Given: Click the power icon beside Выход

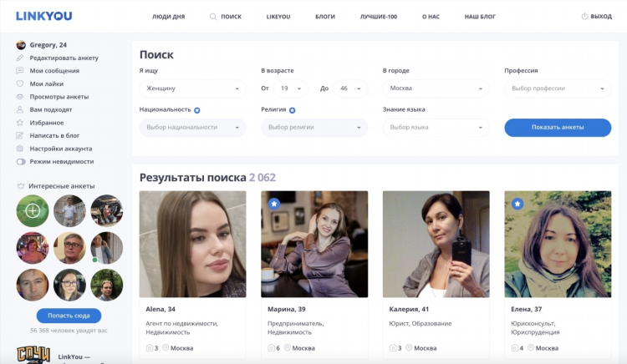Looking at the screenshot, I should point(584,17).
